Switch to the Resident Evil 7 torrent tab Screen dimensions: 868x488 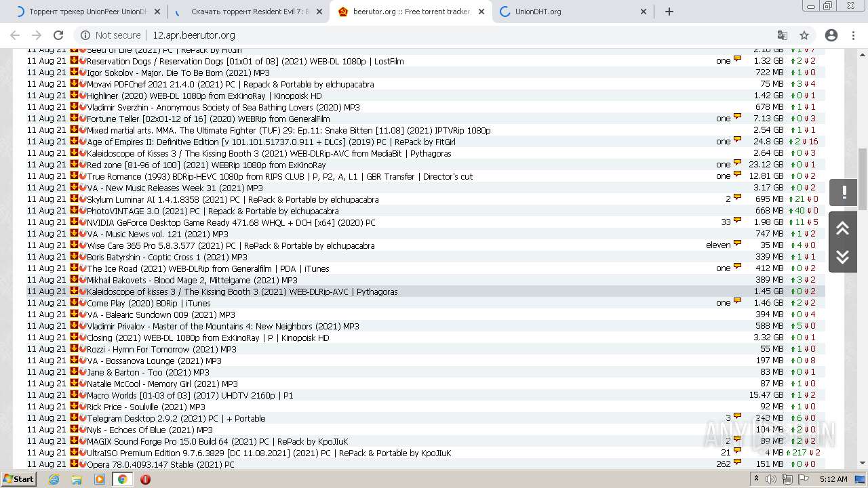(250, 12)
